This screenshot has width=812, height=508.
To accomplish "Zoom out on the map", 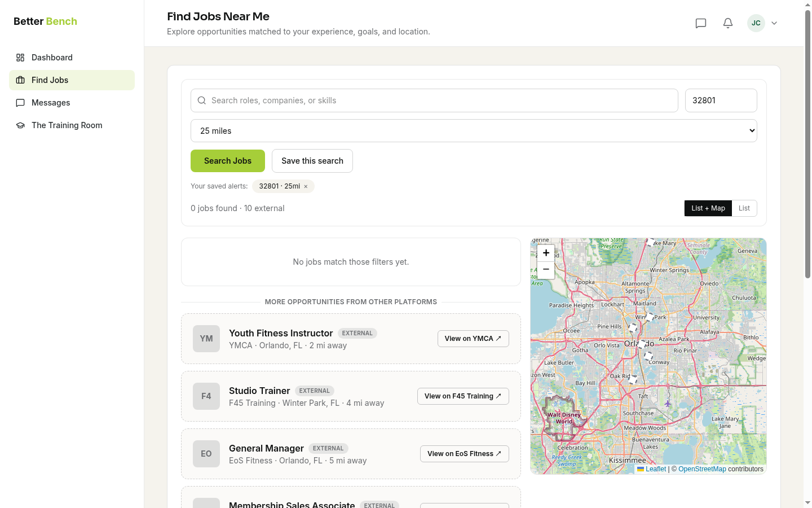I will coord(546,270).
